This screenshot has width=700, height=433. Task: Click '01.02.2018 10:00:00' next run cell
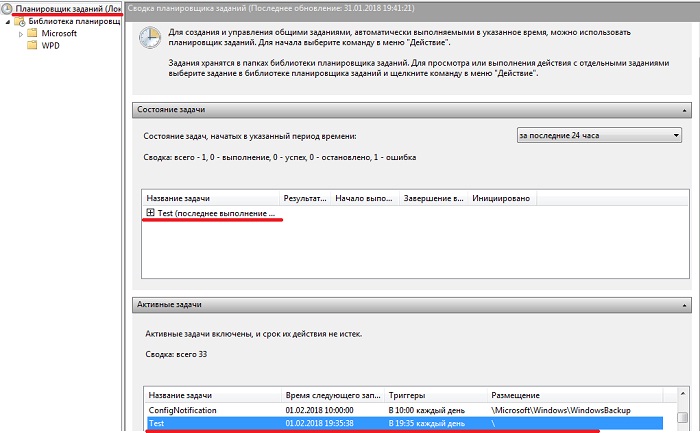(x=319, y=410)
